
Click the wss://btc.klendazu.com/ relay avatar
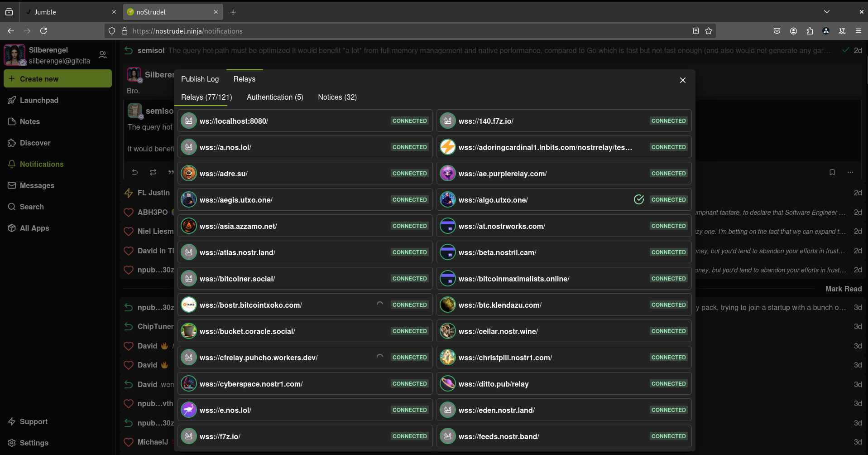[x=448, y=305]
